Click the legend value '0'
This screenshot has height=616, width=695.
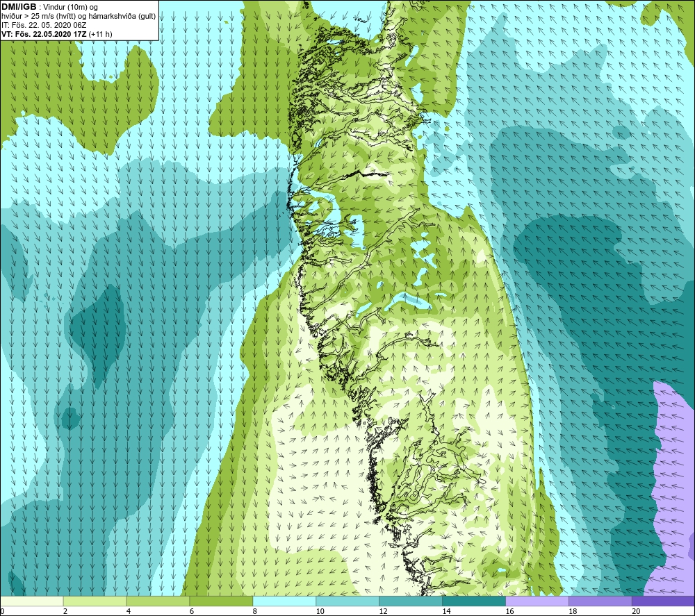3,611
